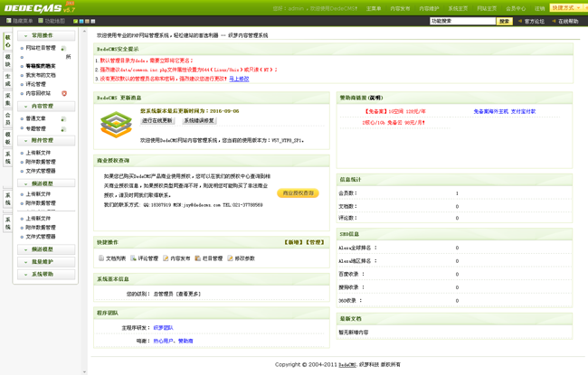The image size is (588, 375).
Task: Click the add-document icon beside 网站栏目管理
Action: pyautogui.click(x=63, y=48)
